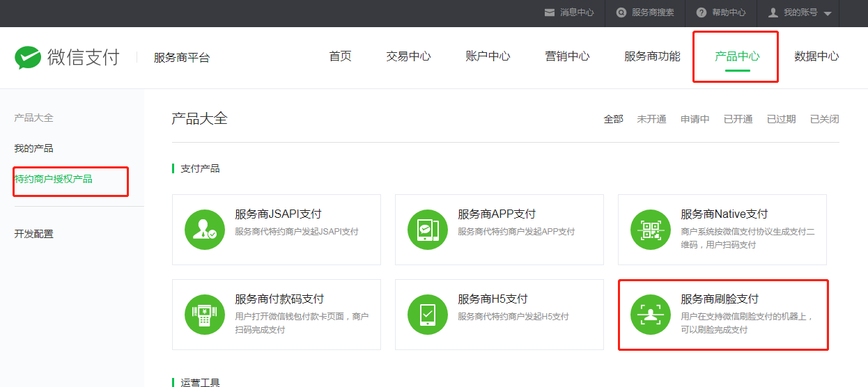868x387 pixels.
Task: Filter products by 已开通 status
Action: [738, 119]
